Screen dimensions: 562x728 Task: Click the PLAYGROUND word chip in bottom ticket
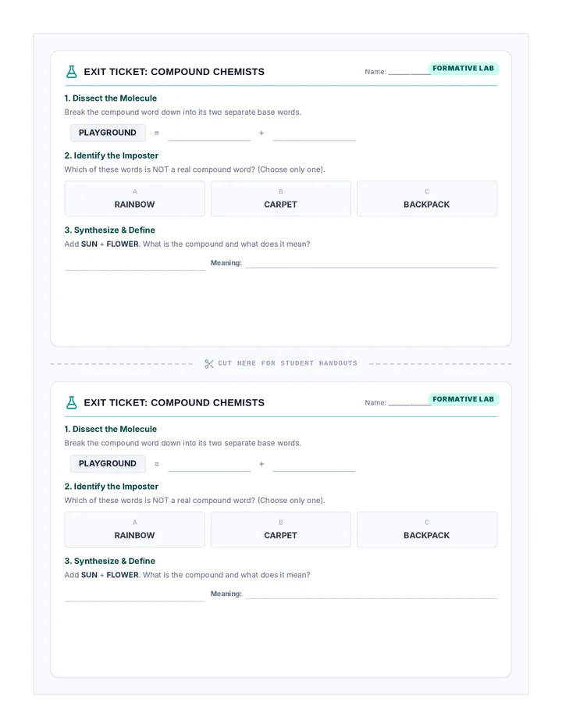[x=108, y=463]
